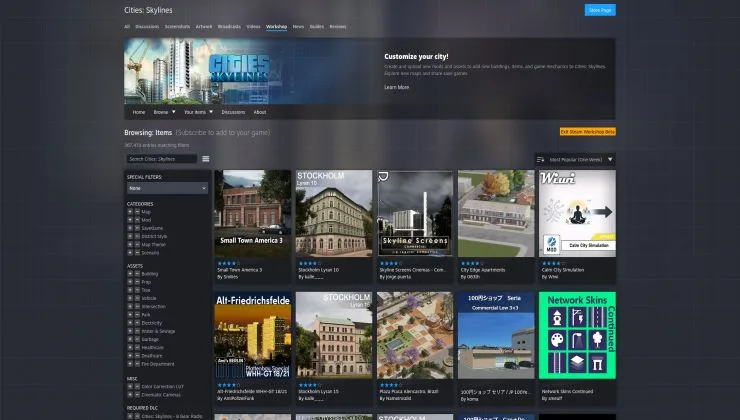Click star rating of Small Town America 3
The image size is (740, 420).
(228, 263)
